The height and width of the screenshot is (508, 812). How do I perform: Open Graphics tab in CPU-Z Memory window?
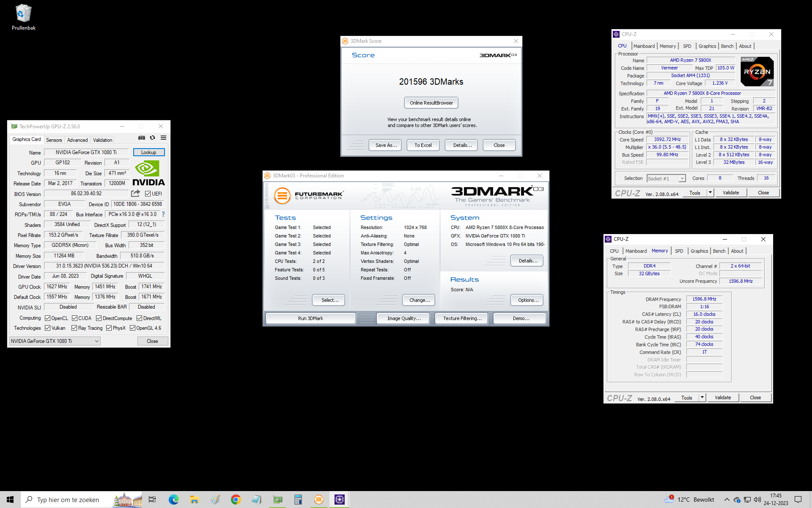tap(700, 251)
